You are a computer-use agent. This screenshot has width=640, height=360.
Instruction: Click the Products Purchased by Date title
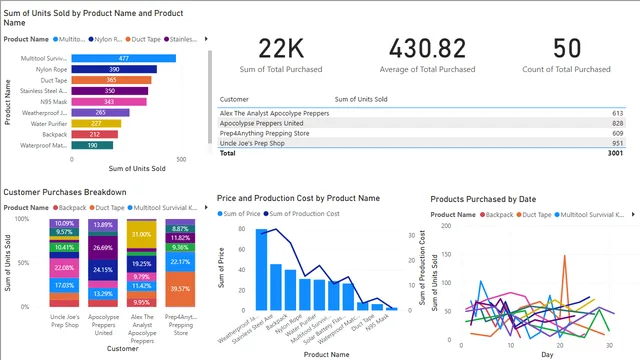(x=483, y=199)
